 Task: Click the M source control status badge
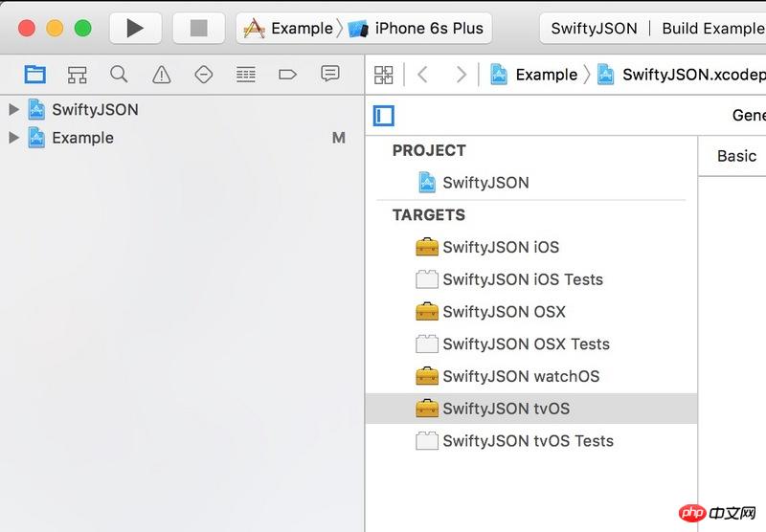pyautogui.click(x=339, y=138)
